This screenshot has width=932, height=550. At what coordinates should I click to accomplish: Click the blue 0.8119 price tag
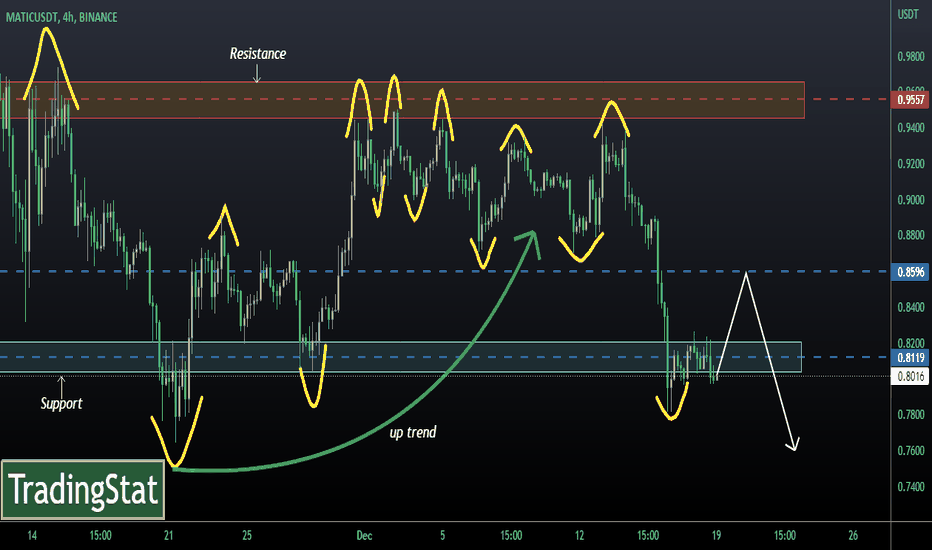tap(910, 357)
